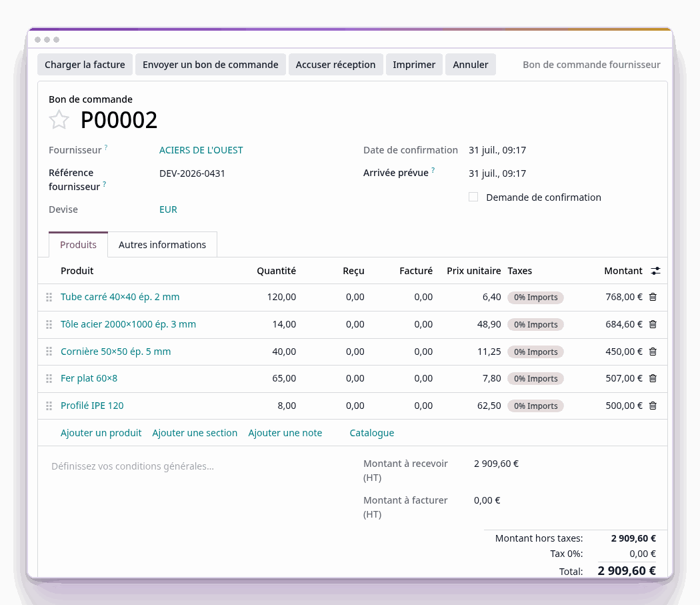Click the Quantité column header
The image size is (700, 605).
[277, 271]
